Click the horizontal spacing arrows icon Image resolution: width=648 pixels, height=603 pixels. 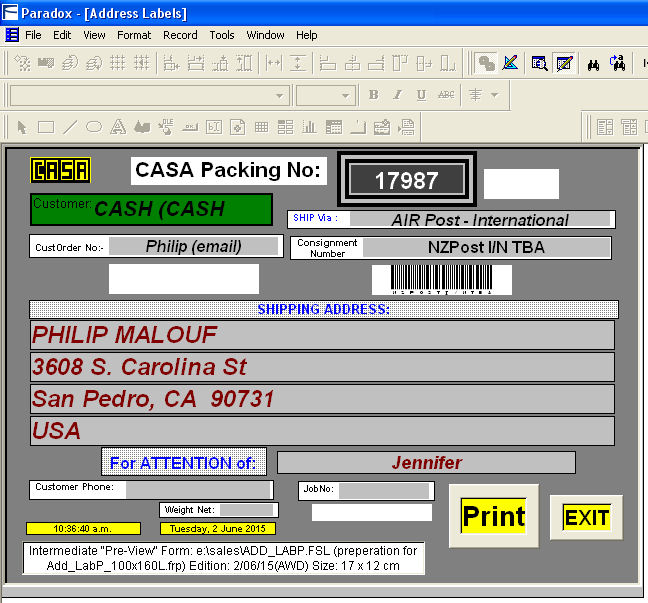[x=274, y=63]
